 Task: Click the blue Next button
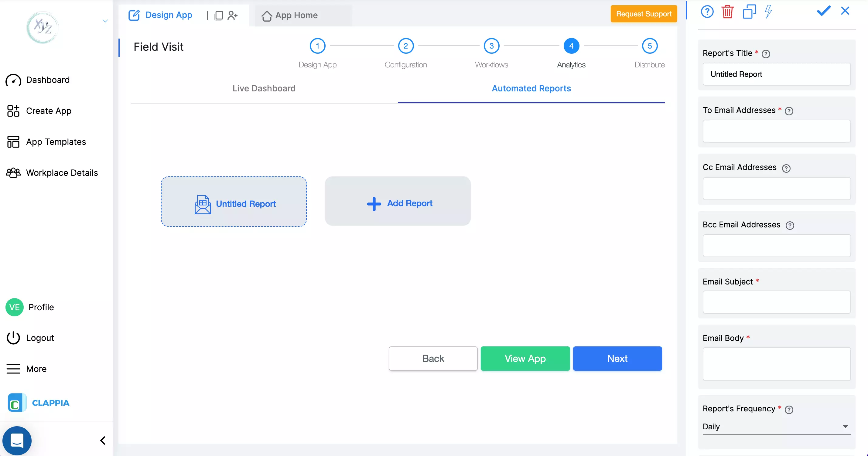[x=617, y=358]
